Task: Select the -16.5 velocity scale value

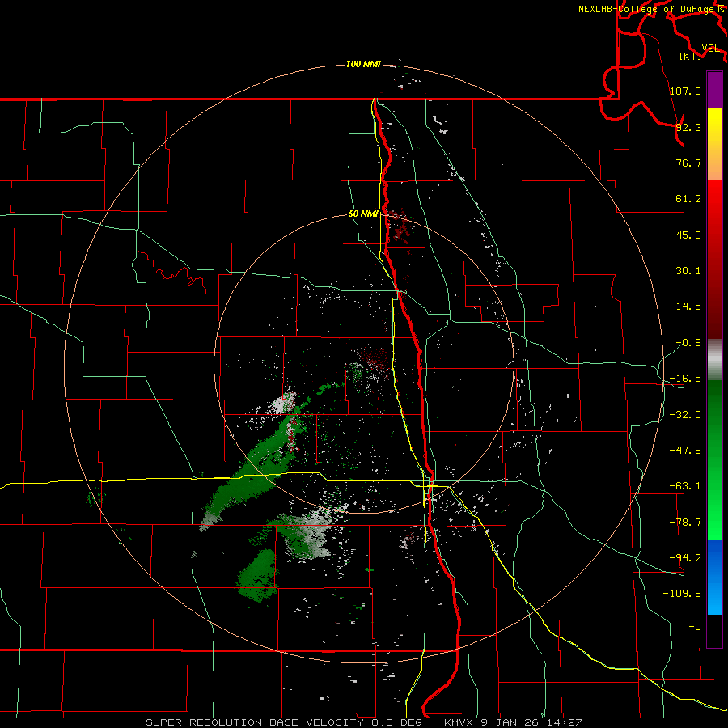Action: coord(685,379)
